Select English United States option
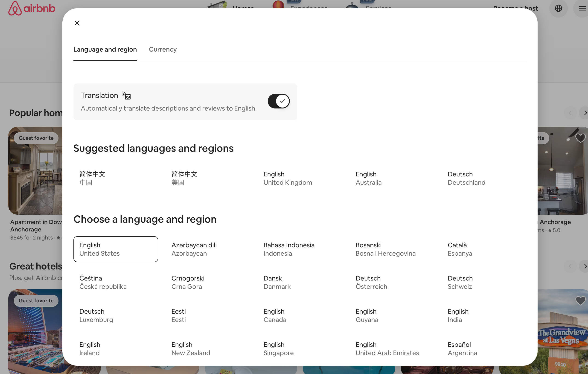Image resolution: width=588 pixels, height=374 pixels. coord(116,249)
